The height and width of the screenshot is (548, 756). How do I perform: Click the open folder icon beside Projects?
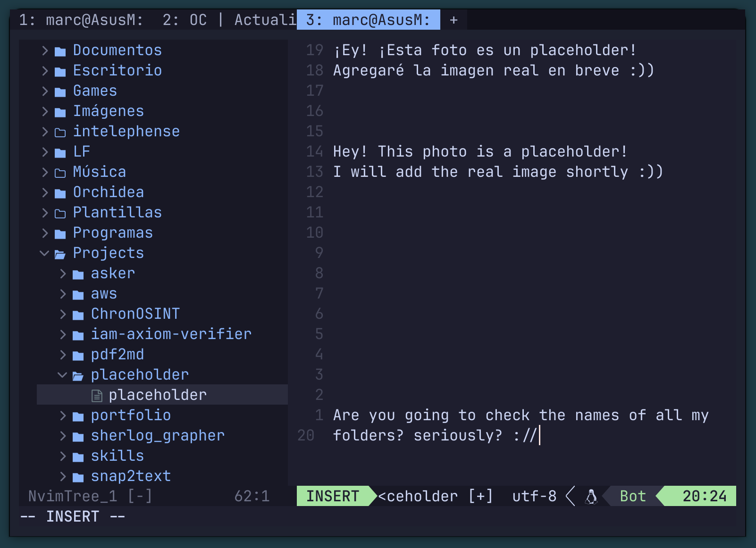(x=59, y=253)
